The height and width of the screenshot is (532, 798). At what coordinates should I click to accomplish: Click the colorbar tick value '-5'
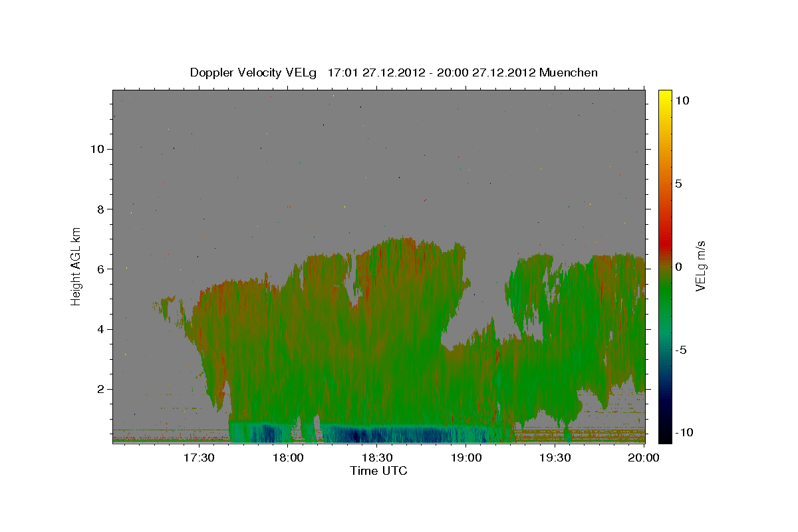[x=680, y=350]
